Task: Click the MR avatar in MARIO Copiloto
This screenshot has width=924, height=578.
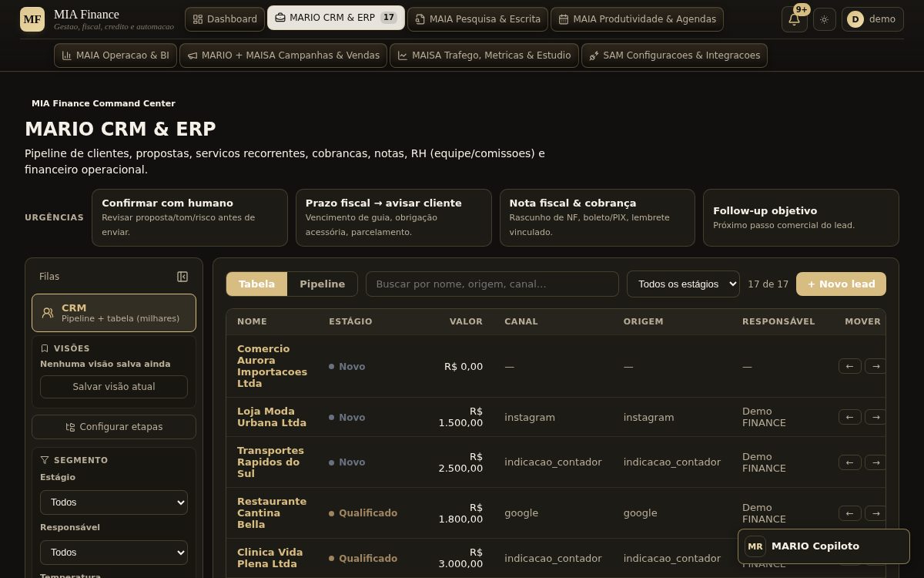Action: tap(755, 546)
